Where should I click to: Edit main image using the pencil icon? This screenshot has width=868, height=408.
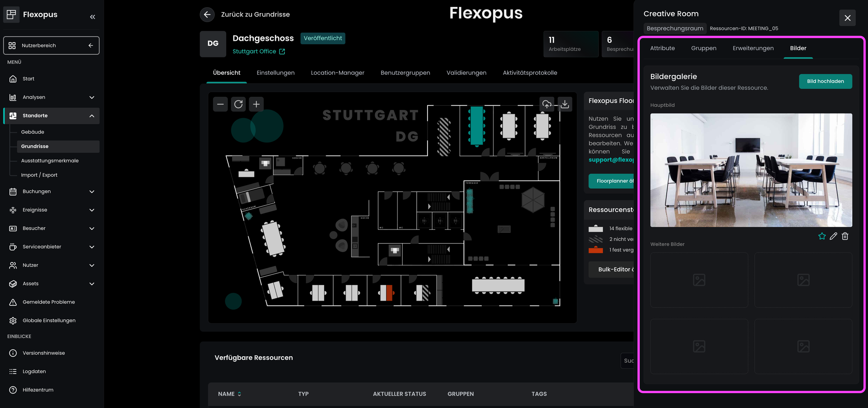(833, 236)
